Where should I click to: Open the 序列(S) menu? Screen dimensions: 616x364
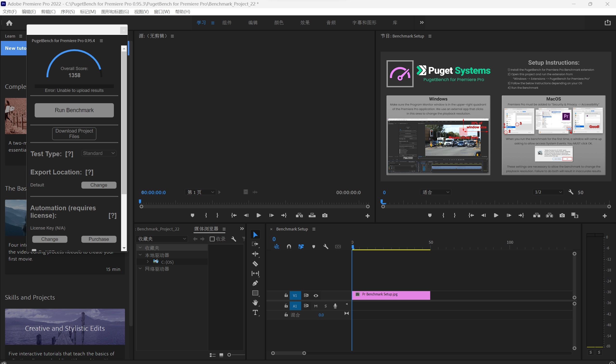[67, 12]
